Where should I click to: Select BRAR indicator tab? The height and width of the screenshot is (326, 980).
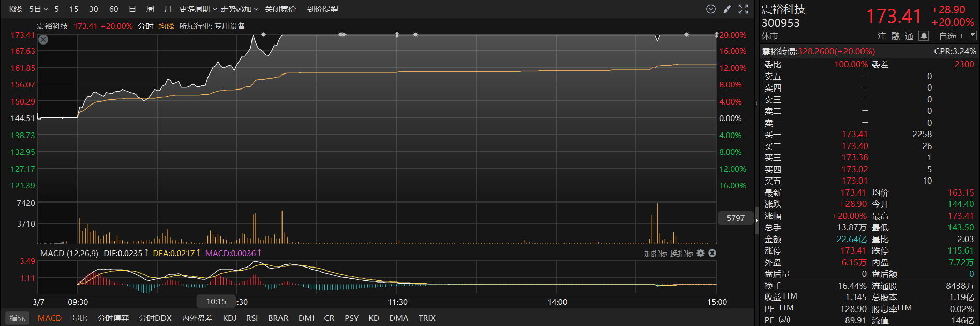[278, 318]
